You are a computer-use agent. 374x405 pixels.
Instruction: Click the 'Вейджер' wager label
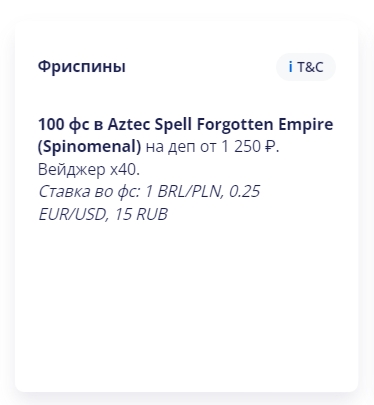click(72, 169)
